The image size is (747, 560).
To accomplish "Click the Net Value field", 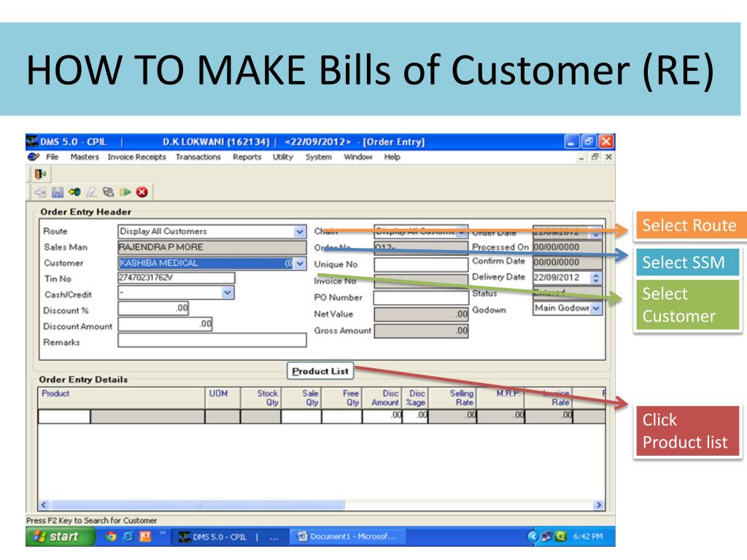I will pos(421,314).
